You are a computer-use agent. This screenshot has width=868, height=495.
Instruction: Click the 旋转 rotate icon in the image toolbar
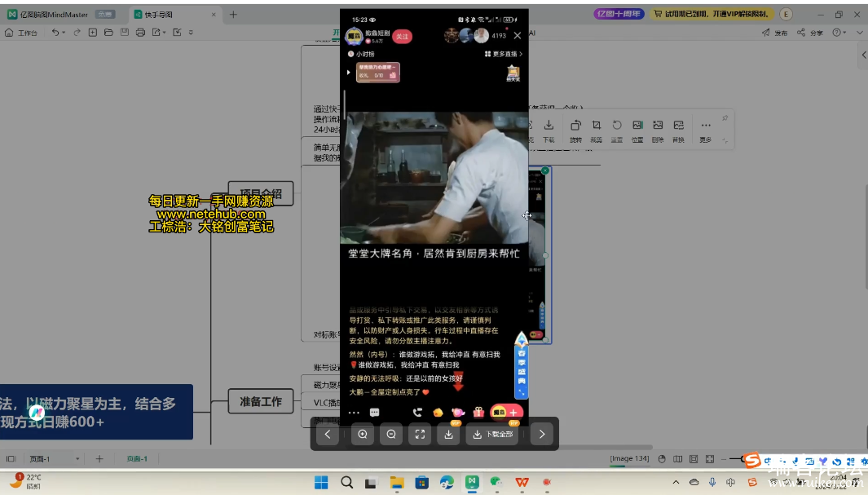[x=575, y=130]
